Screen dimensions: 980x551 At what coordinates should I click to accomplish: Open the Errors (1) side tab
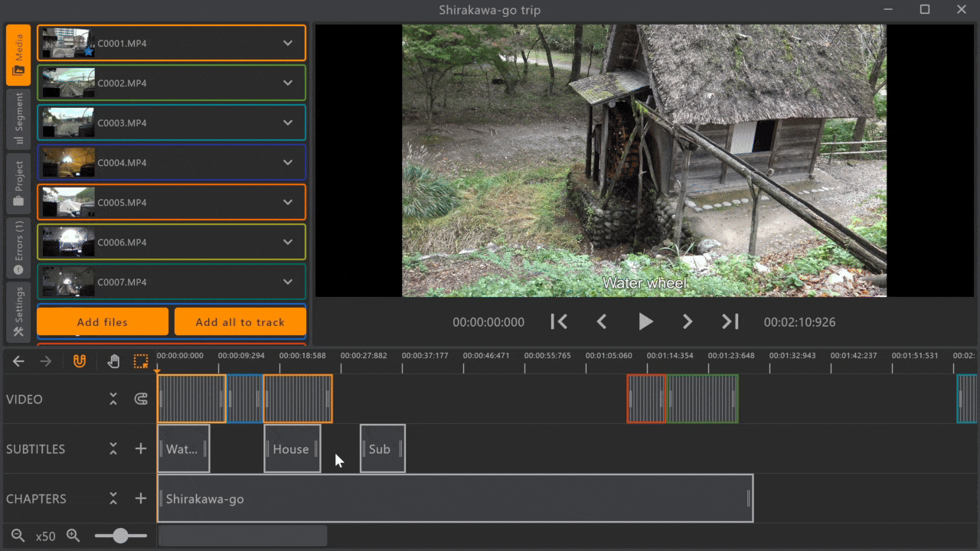point(18,248)
